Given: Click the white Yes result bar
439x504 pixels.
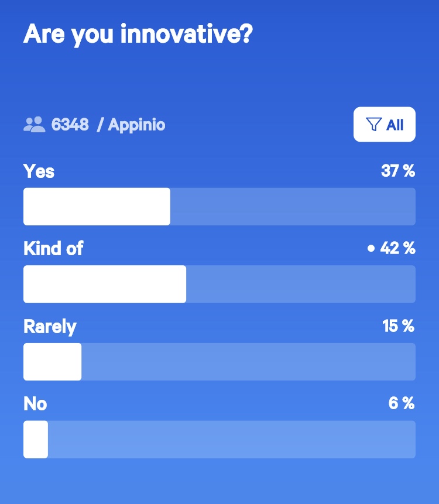Looking at the screenshot, I should [97, 207].
